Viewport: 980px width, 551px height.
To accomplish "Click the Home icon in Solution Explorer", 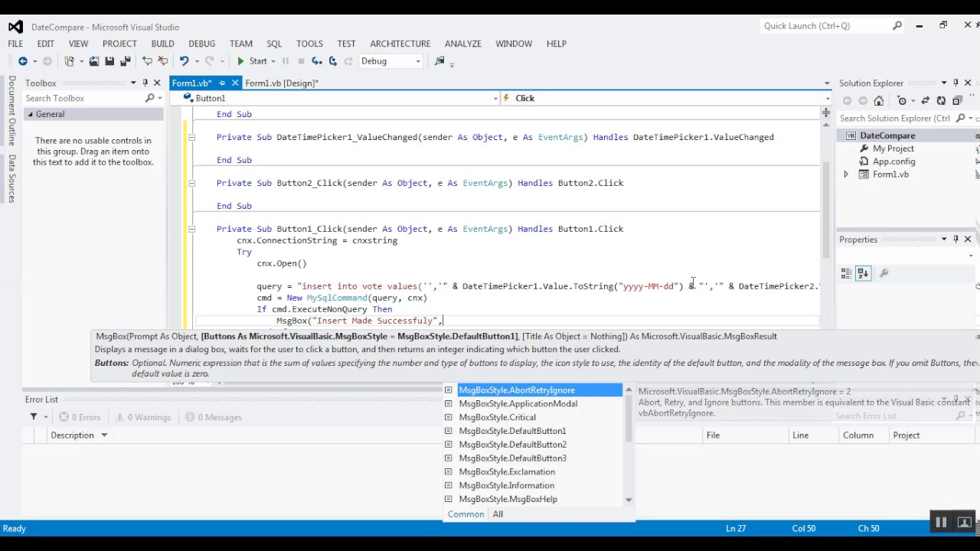I will coord(879,100).
